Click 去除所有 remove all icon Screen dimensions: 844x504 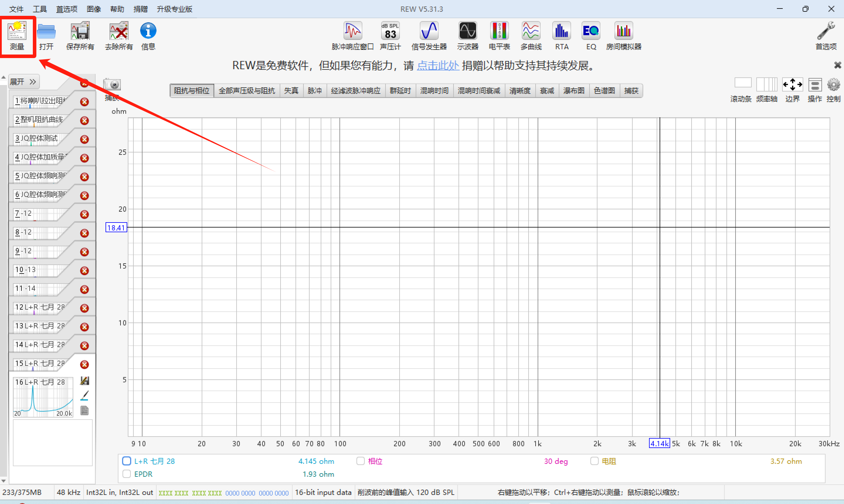point(119,36)
